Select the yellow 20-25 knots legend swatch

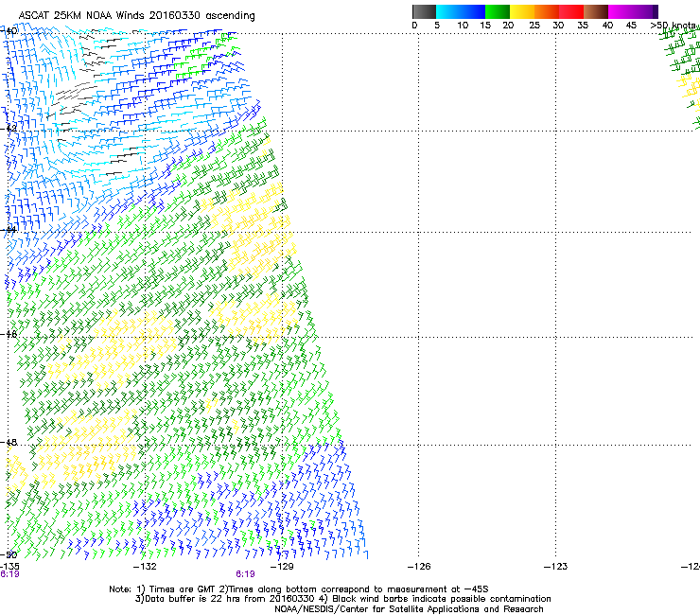[x=522, y=11]
